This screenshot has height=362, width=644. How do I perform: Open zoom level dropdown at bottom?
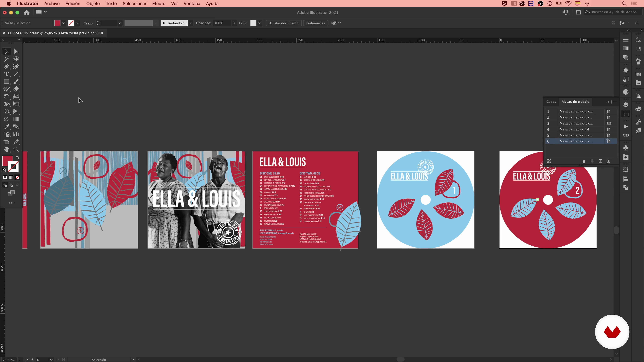coord(20,360)
